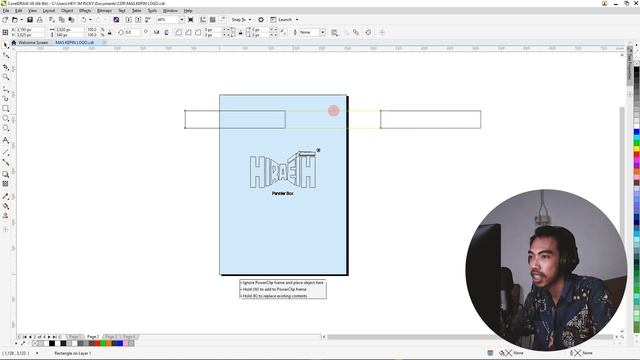Open Options gear icon in toolbar

click(261, 20)
